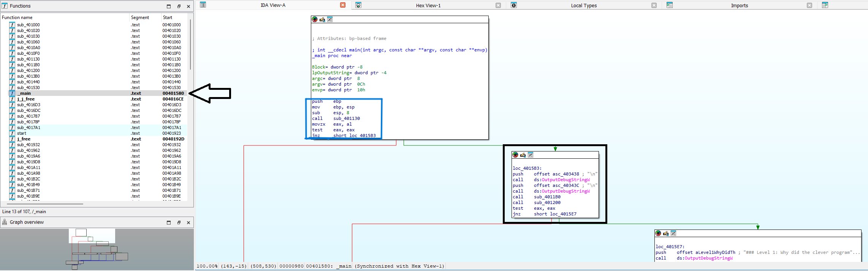Click the 'call sub_4011B0' instruction

537,197
